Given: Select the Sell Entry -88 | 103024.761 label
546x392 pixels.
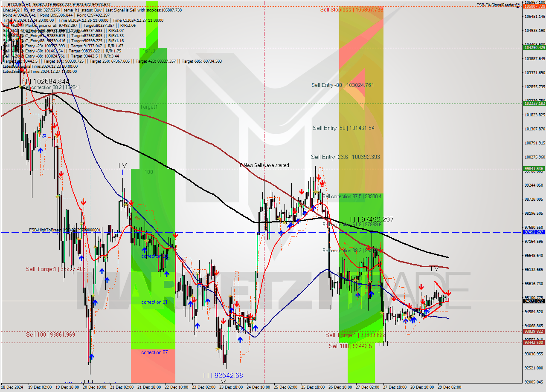Looking at the screenshot, I should [x=343, y=85].
